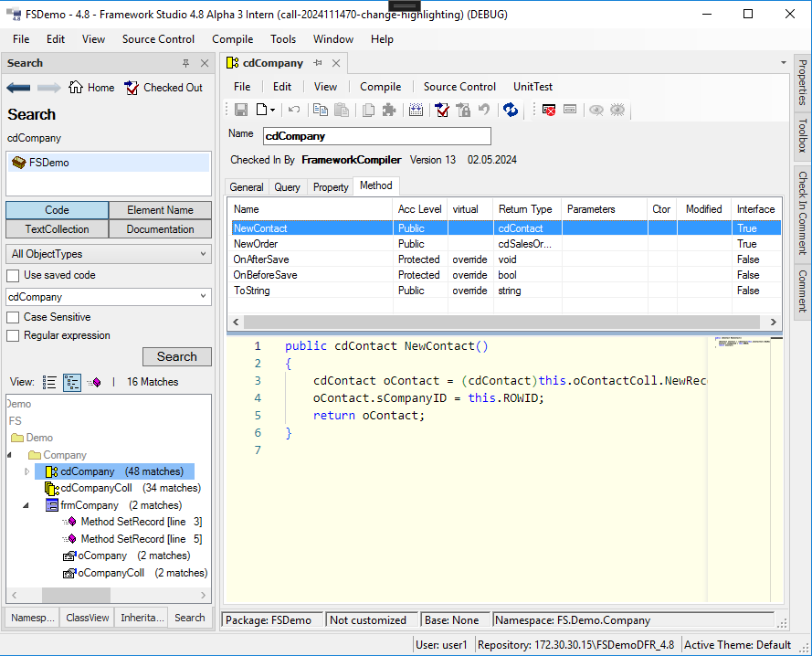Click the crossed-out eye icon

(x=596, y=110)
